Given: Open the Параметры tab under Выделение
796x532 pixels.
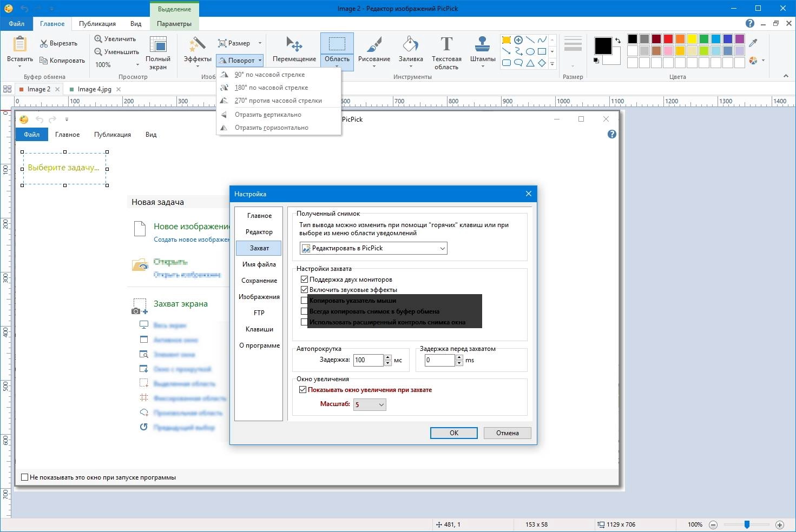Looking at the screenshot, I should click(x=174, y=24).
